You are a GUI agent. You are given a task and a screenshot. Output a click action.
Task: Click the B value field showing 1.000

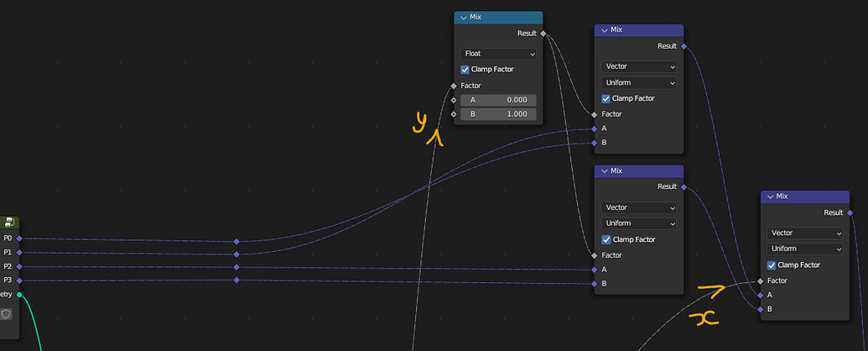(x=498, y=114)
